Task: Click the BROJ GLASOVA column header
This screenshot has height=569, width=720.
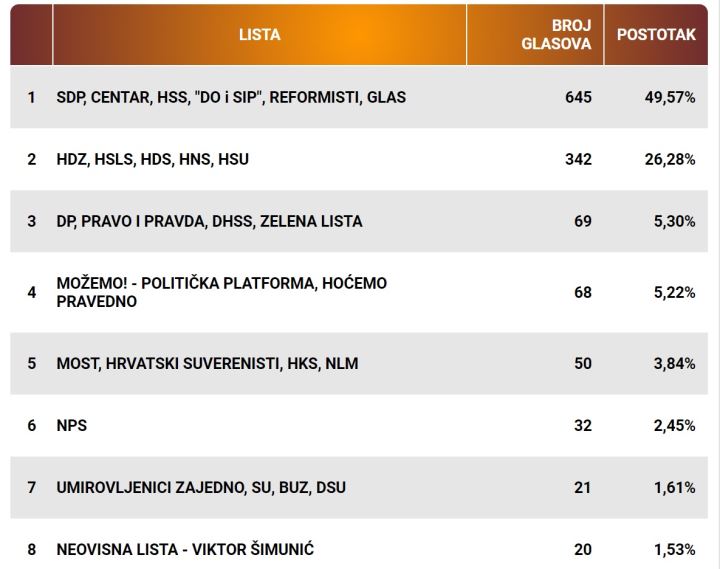Action: pyautogui.click(x=535, y=34)
